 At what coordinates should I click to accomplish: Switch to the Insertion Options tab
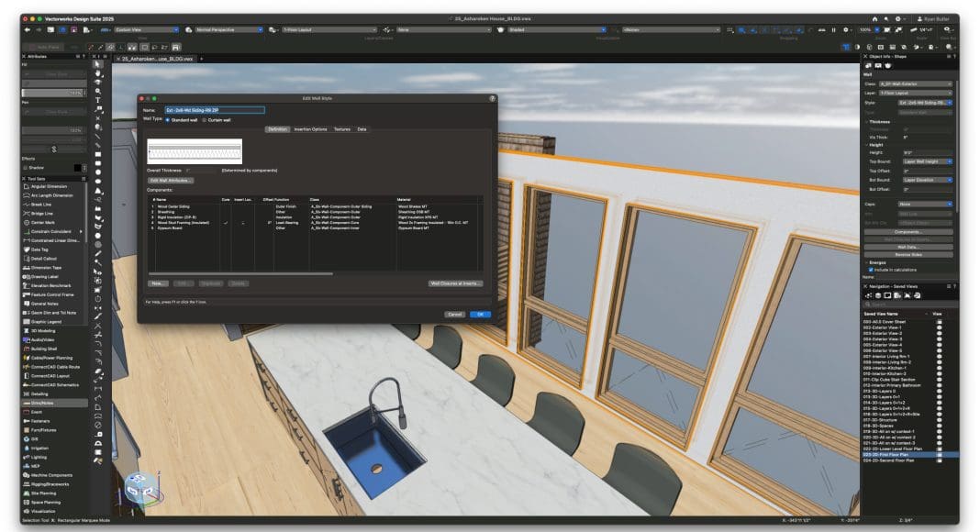click(x=310, y=129)
